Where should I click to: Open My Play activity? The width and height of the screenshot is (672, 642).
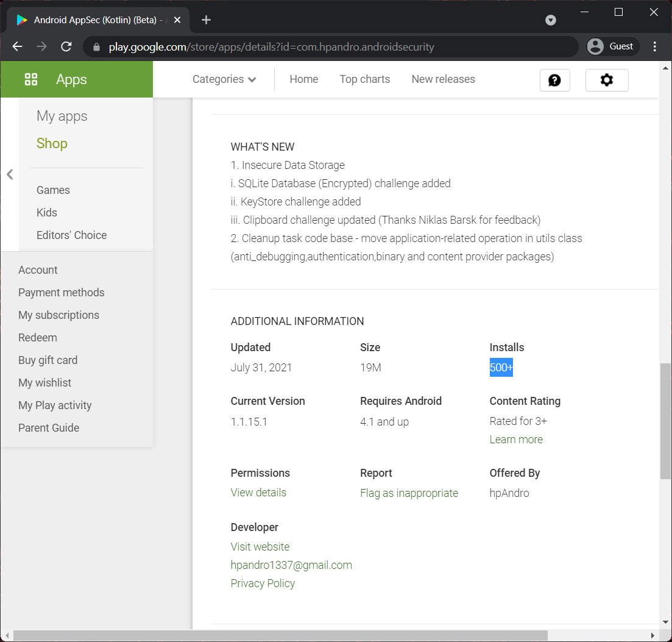click(55, 405)
